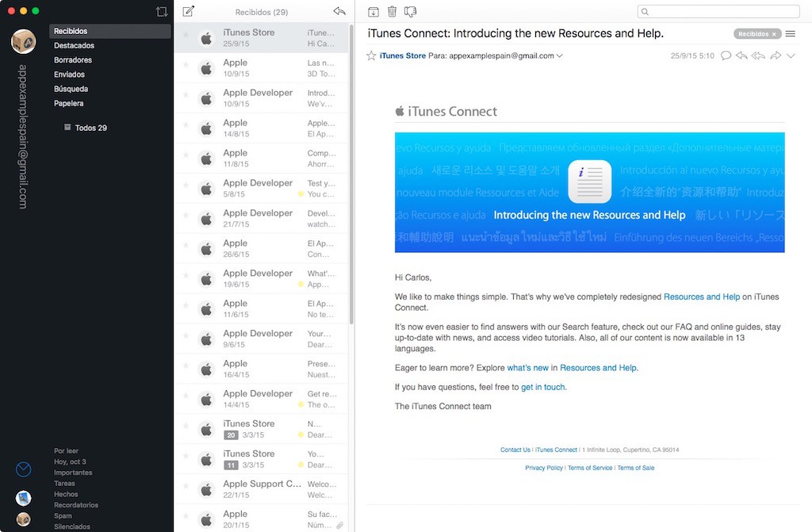Archive the open iTunes Connect email

[373, 11]
